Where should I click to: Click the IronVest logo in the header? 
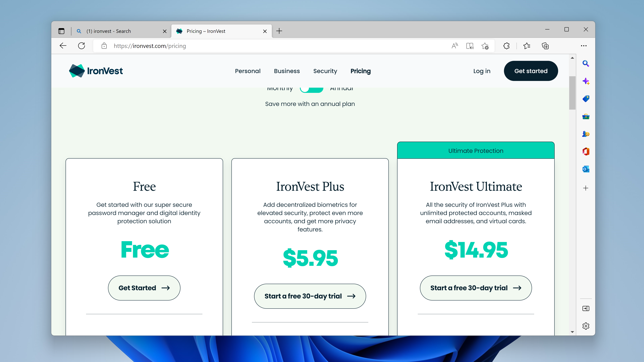tap(96, 71)
